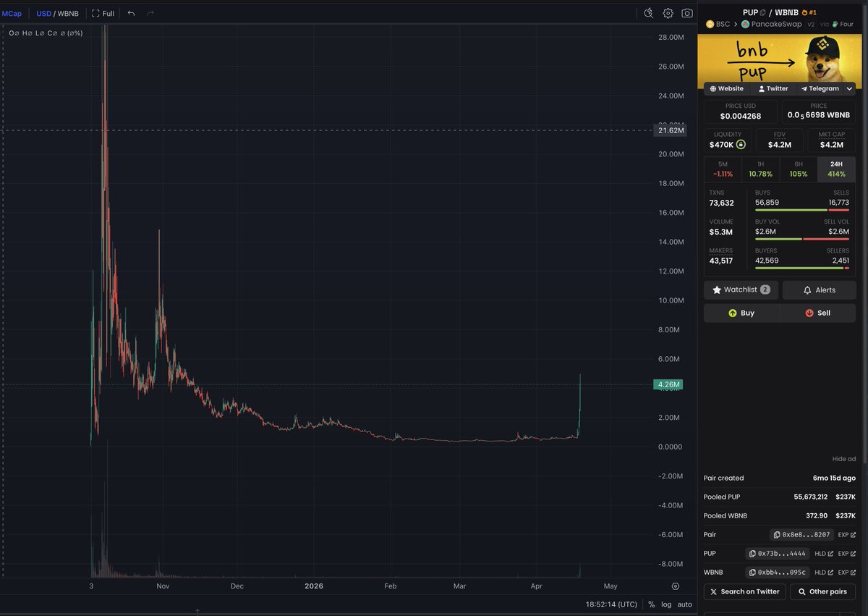Open chart settings gear
The height and width of the screenshot is (616, 868).
668,13
